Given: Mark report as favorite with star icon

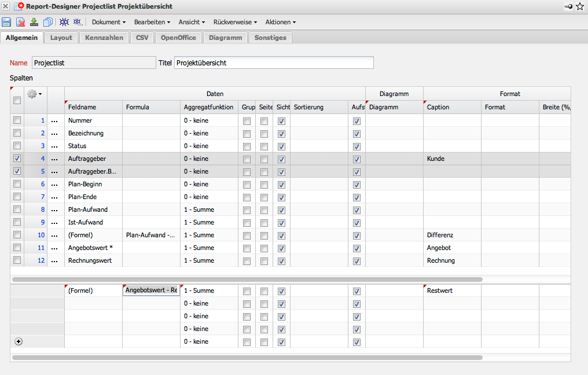Looking at the screenshot, I should 580,6.
